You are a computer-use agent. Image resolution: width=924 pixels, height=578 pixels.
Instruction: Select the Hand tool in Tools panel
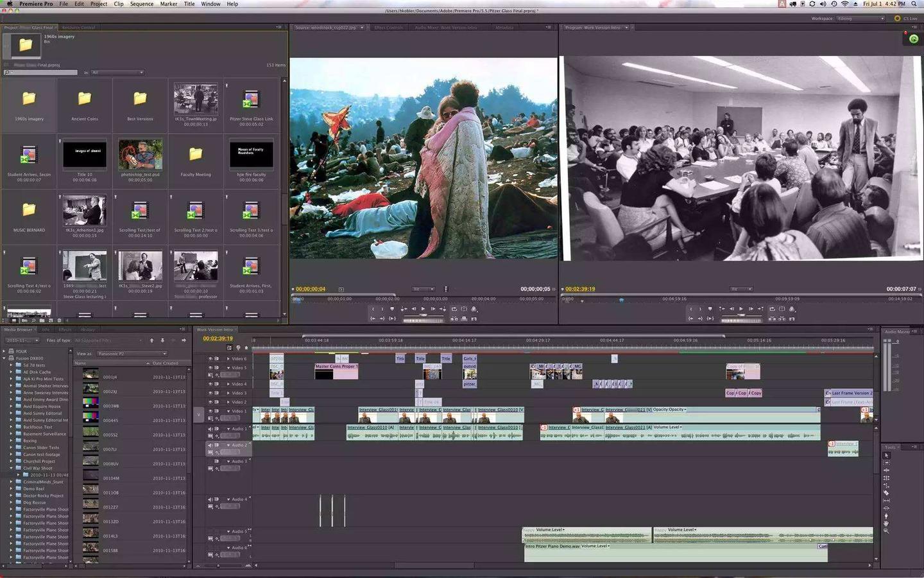tap(886, 523)
